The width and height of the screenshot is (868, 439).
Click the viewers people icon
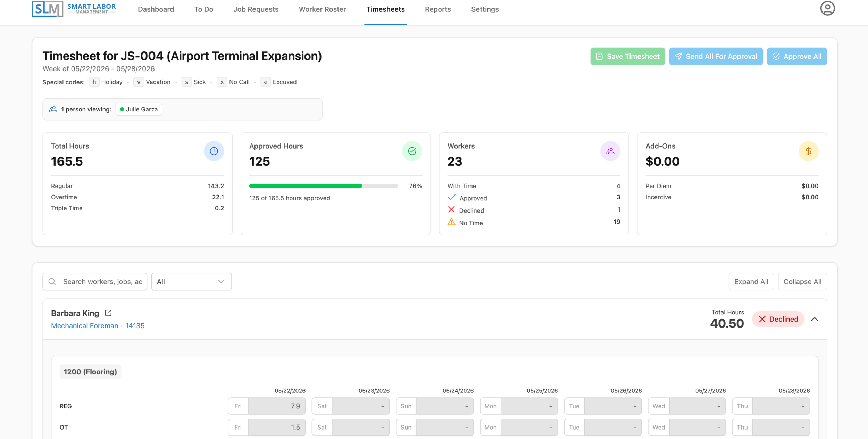[x=53, y=109]
